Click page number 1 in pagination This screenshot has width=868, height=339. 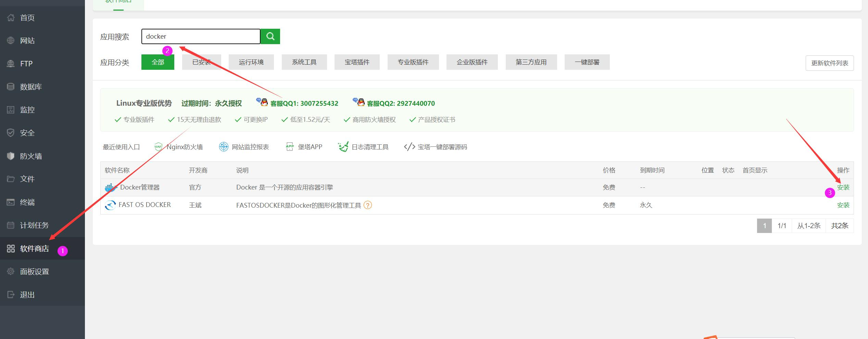point(764,226)
